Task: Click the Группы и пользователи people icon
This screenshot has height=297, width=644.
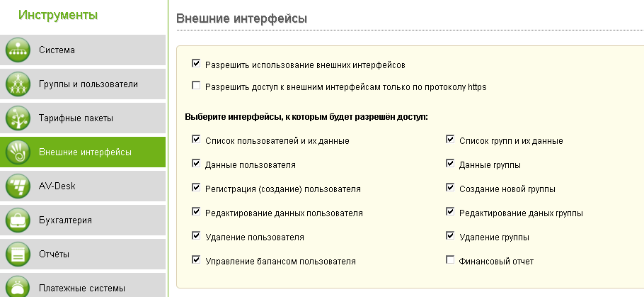Action: click(18, 84)
